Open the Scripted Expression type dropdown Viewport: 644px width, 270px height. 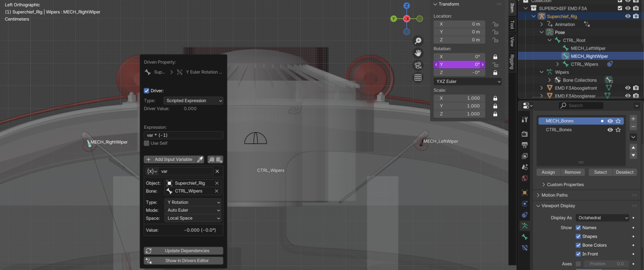[193, 101]
